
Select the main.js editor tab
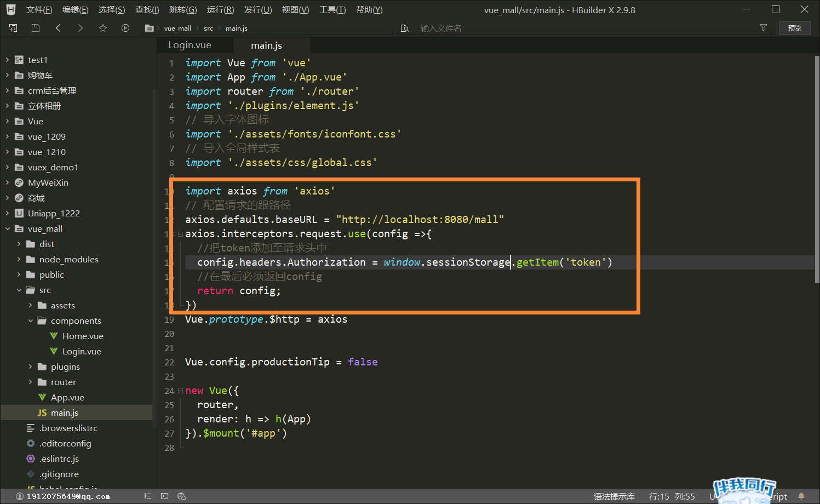tap(267, 45)
